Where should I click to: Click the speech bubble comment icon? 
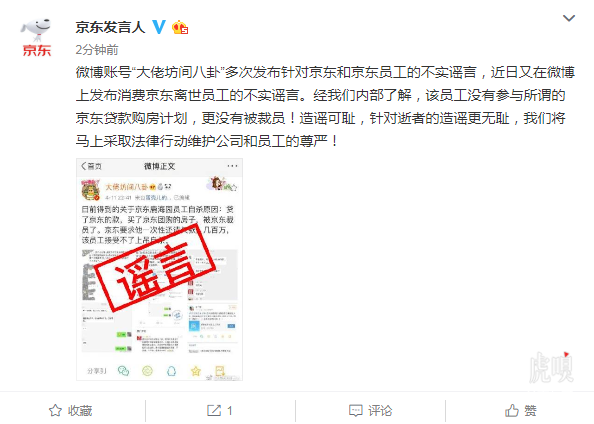coord(356,411)
